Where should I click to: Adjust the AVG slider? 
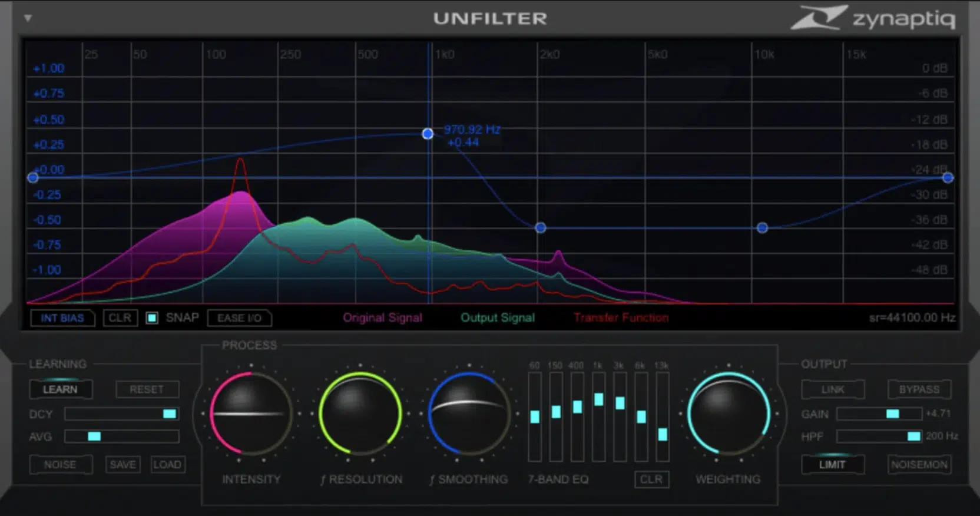tap(122, 436)
